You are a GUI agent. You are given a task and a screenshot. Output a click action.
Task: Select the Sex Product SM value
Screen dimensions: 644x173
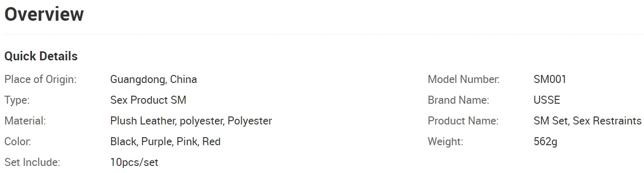click(x=148, y=100)
